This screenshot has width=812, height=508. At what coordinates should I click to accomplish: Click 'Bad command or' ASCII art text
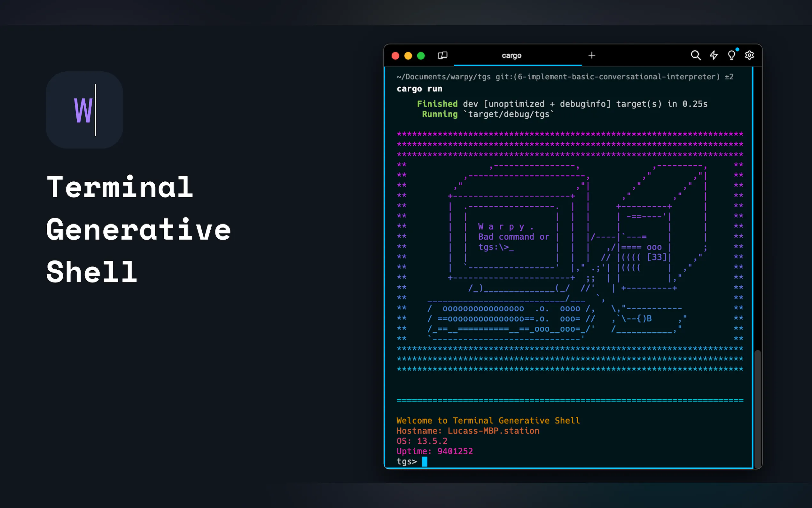click(x=514, y=237)
